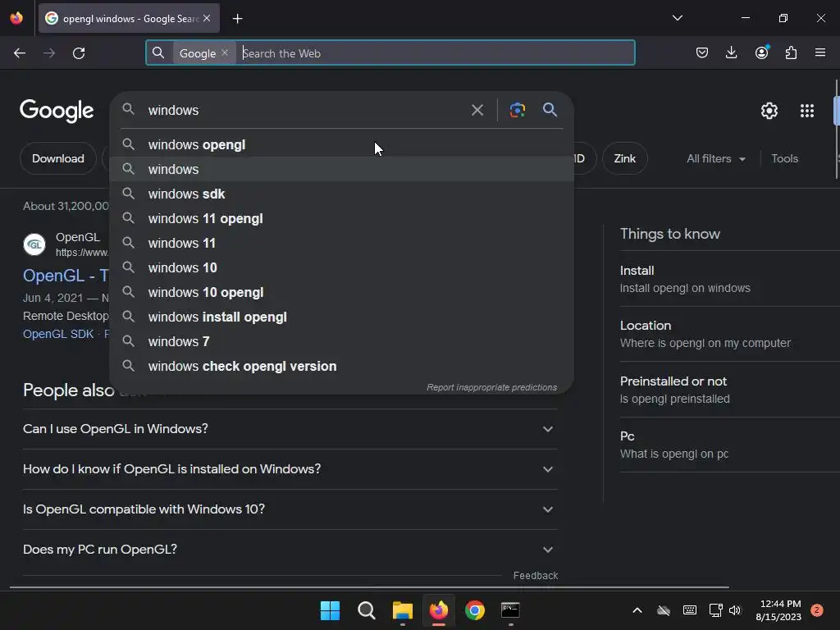
Task: Open the Firefox downloads panel
Action: click(x=731, y=52)
